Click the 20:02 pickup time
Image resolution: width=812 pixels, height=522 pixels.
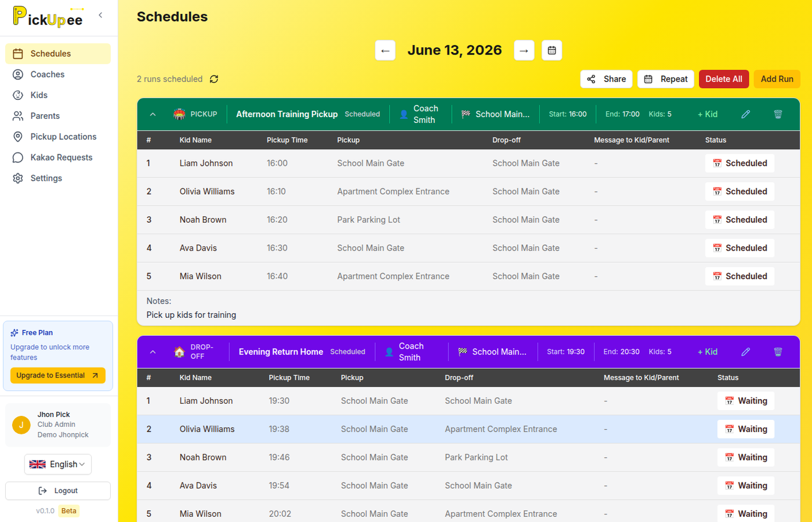click(x=280, y=514)
